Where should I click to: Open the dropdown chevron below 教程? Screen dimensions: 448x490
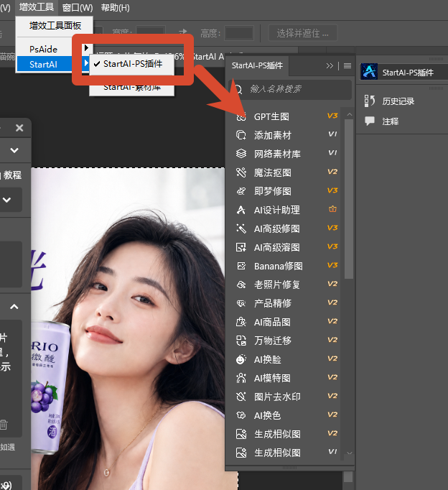pos(7,200)
